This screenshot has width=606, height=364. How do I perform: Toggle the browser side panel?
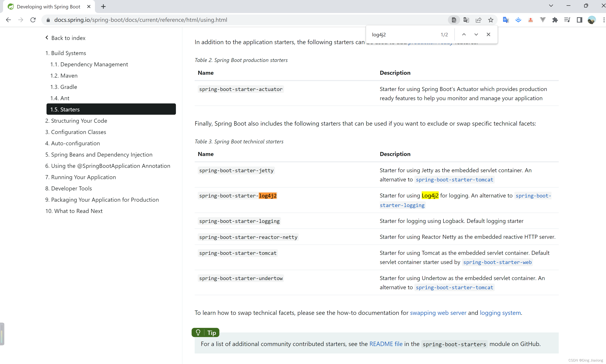click(x=579, y=20)
